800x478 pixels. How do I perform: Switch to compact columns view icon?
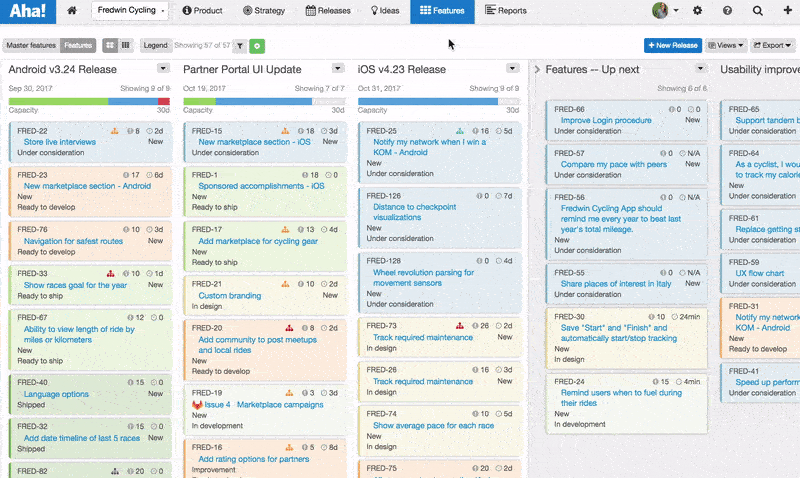click(126, 45)
